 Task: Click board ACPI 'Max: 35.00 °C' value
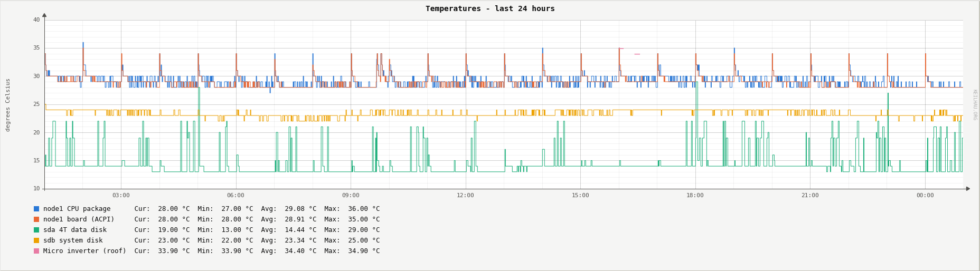[x=352, y=219]
